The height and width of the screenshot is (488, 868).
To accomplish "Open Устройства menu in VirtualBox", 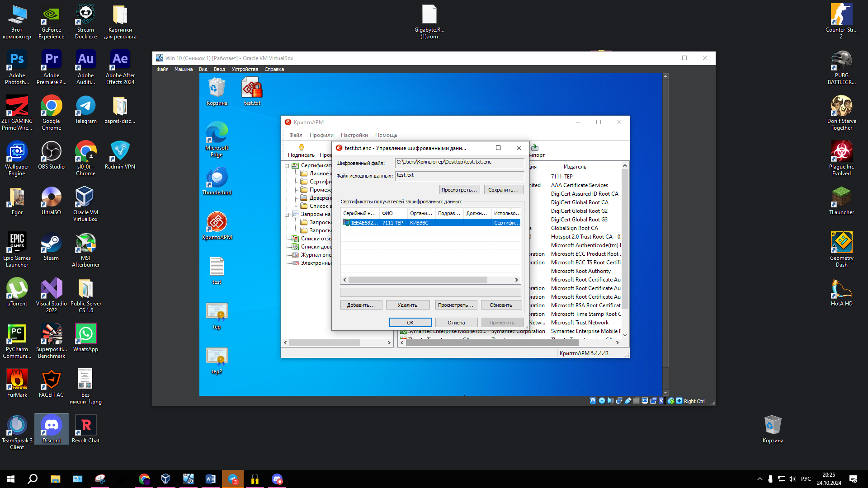I will click(245, 69).
